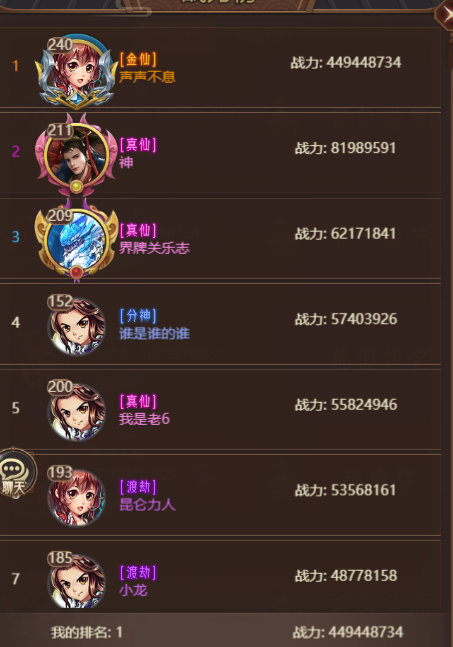Select player name 神
Screen dimensions: 453x647
[126, 162]
